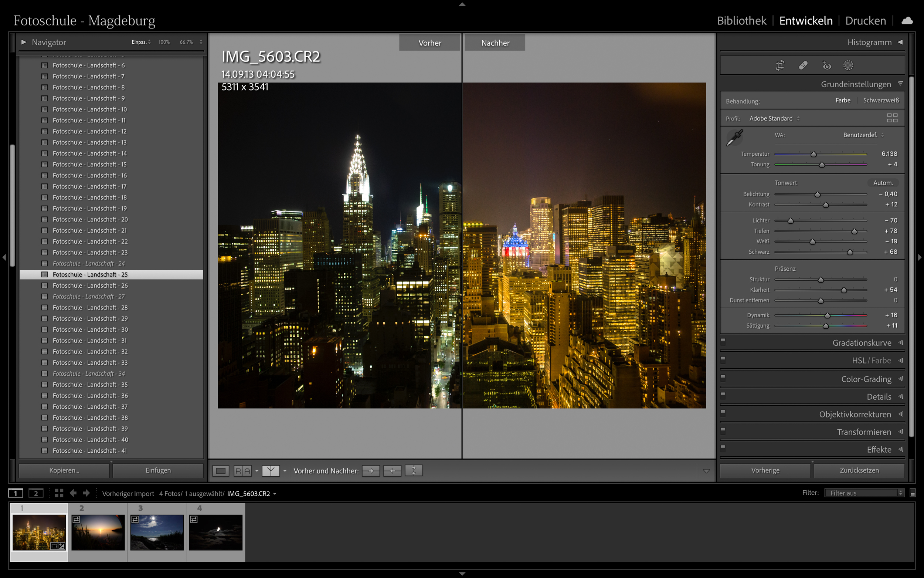Open cloud sync status icon
This screenshot has width=924, height=578.
[x=907, y=21]
